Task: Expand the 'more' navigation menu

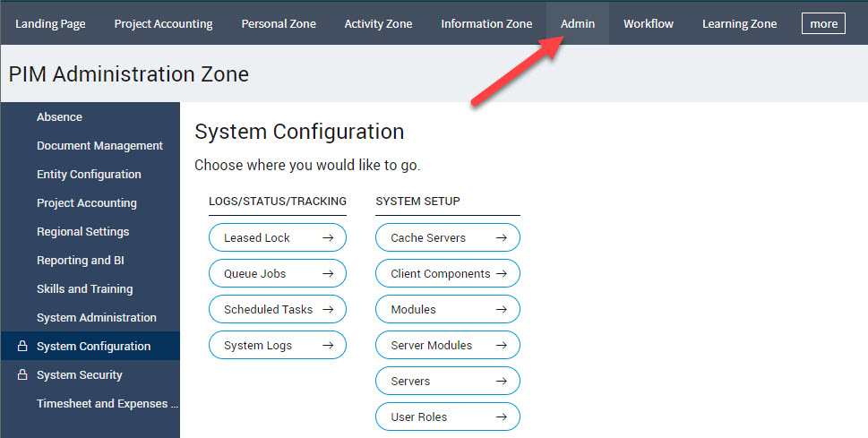Action: (x=823, y=23)
